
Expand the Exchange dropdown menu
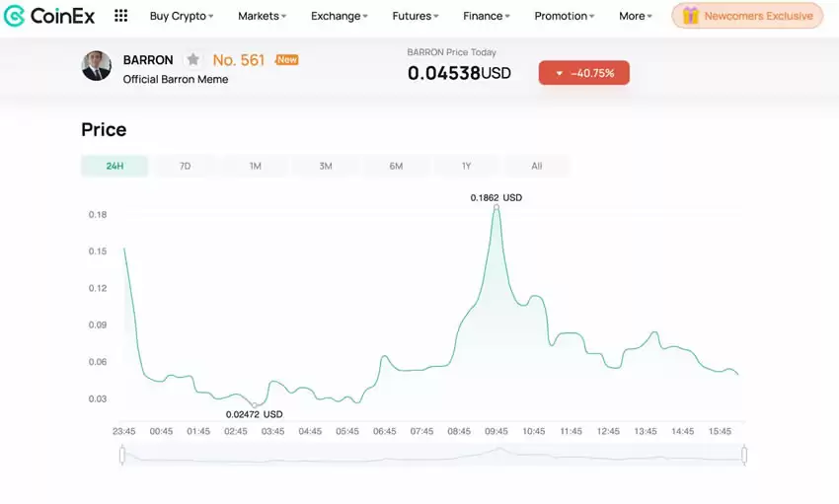339,16
